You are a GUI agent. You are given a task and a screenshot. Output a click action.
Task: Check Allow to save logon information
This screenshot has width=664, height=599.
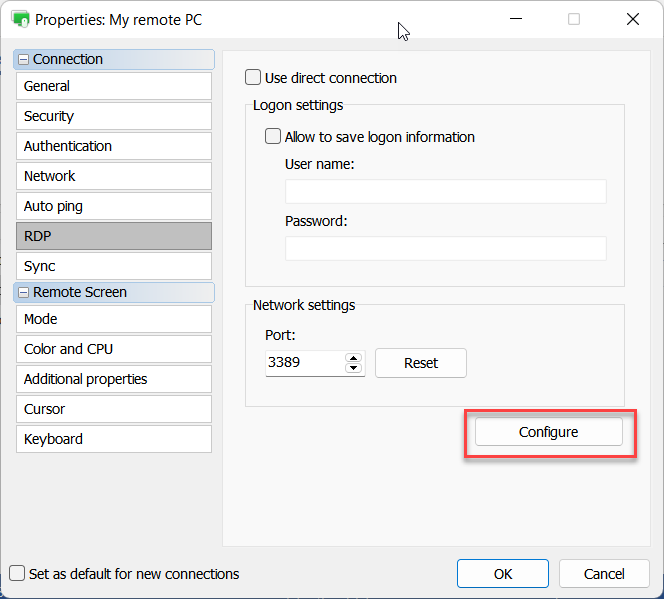point(273,137)
